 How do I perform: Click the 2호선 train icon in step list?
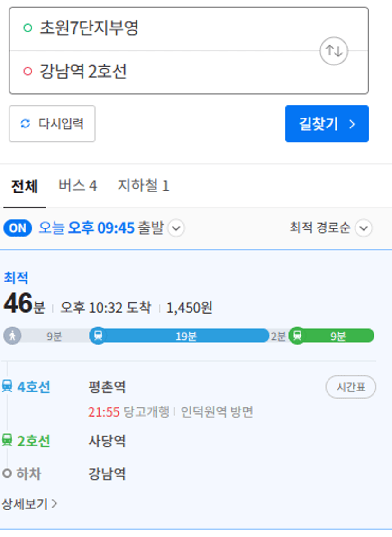pos(7,440)
